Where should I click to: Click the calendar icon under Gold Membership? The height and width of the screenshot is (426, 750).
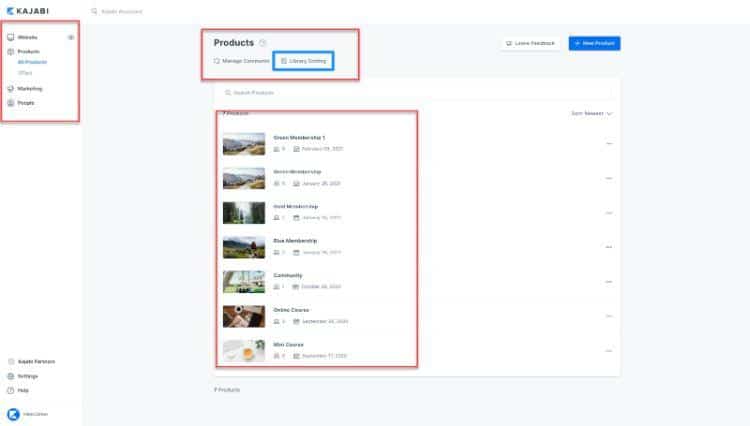[x=296, y=218]
